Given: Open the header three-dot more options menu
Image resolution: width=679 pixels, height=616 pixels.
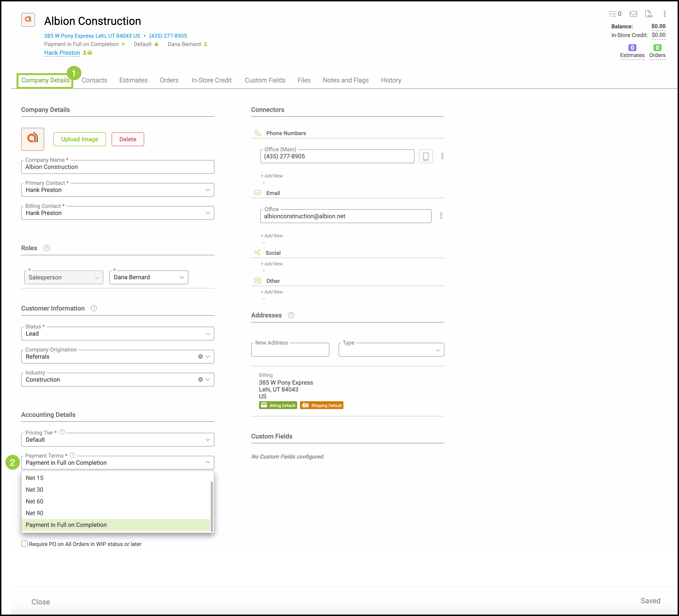Looking at the screenshot, I should click(665, 14).
